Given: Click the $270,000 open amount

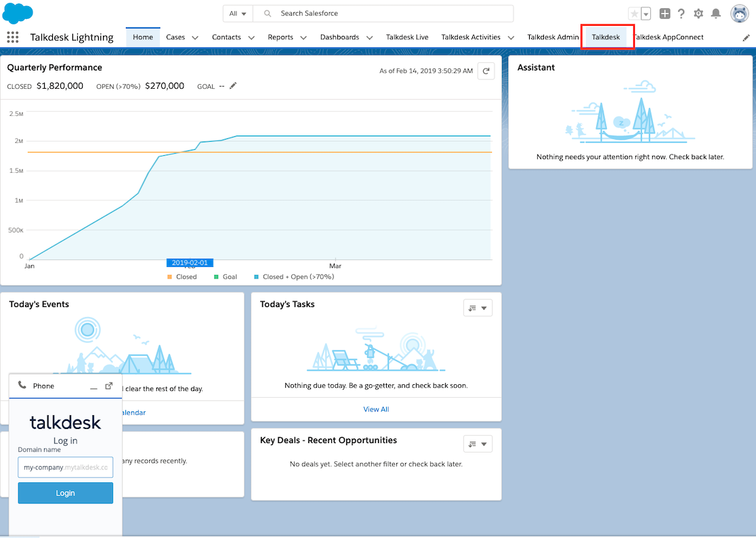Looking at the screenshot, I should (165, 86).
